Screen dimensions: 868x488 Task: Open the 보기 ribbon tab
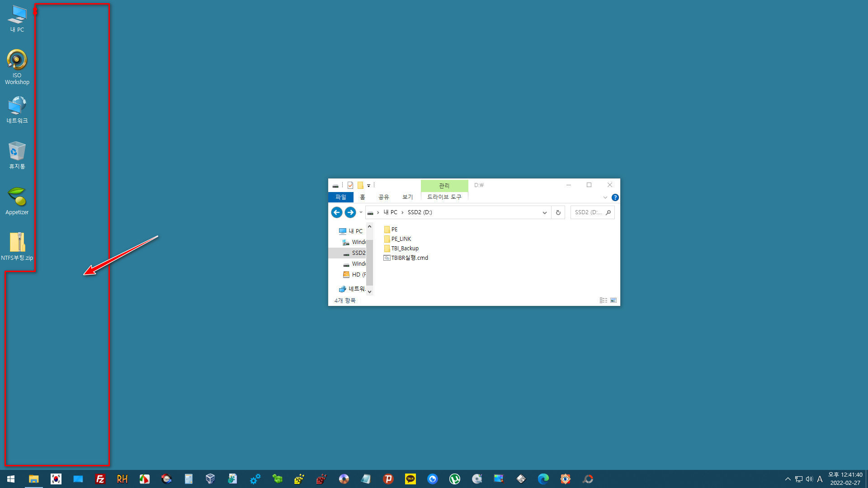point(408,197)
